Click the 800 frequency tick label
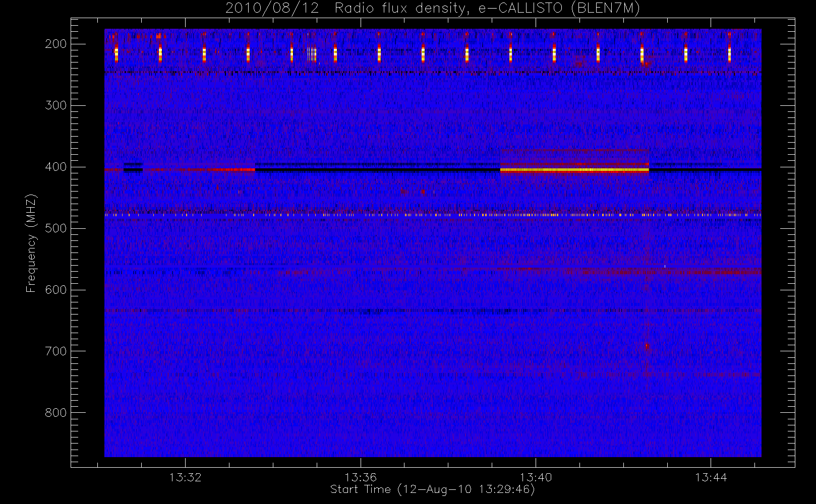 pos(56,413)
